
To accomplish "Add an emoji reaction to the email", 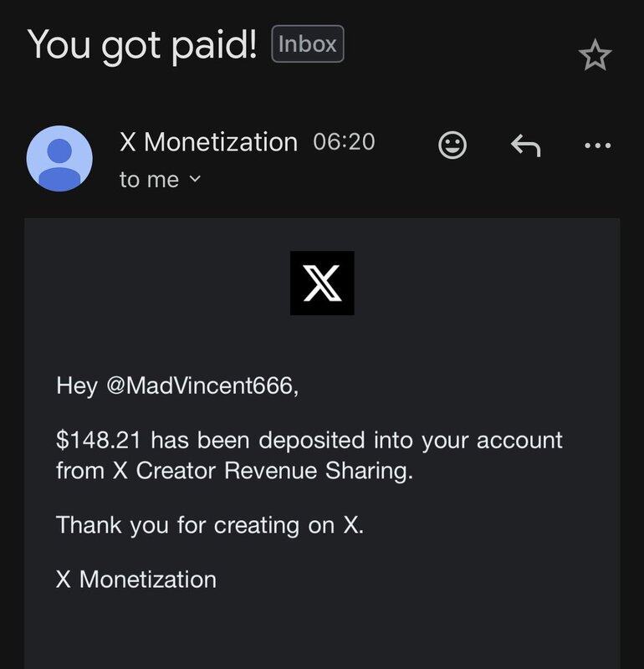I will (x=452, y=146).
